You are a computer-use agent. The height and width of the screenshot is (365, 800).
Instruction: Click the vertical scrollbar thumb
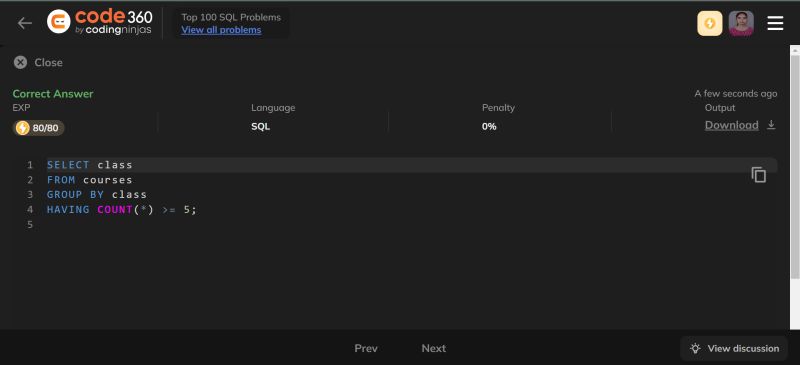coord(795,162)
